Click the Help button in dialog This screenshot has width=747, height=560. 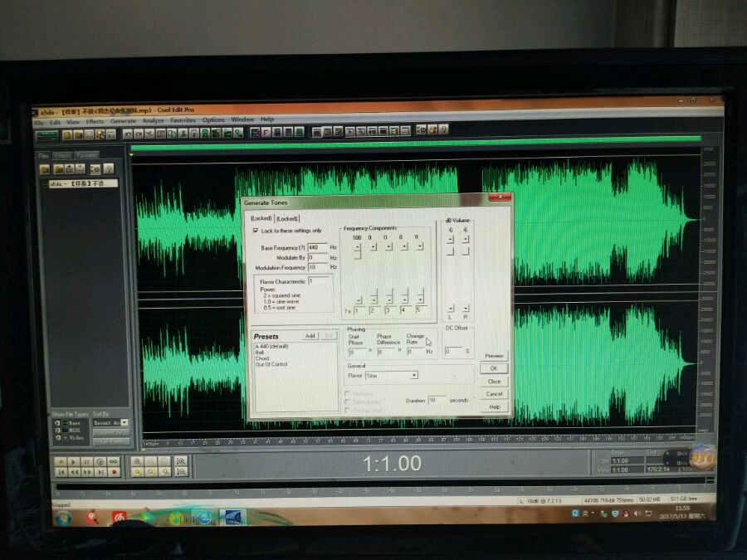pyautogui.click(x=495, y=407)
